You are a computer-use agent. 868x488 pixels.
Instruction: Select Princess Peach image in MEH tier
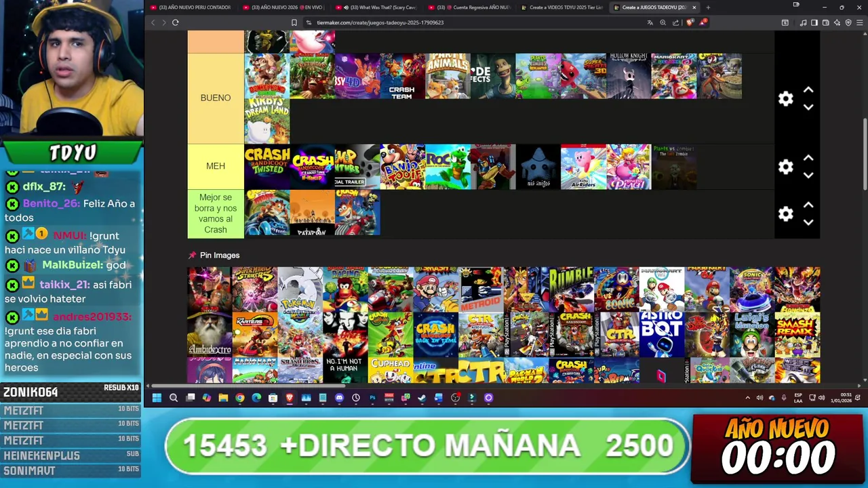(x=629, y=167)
